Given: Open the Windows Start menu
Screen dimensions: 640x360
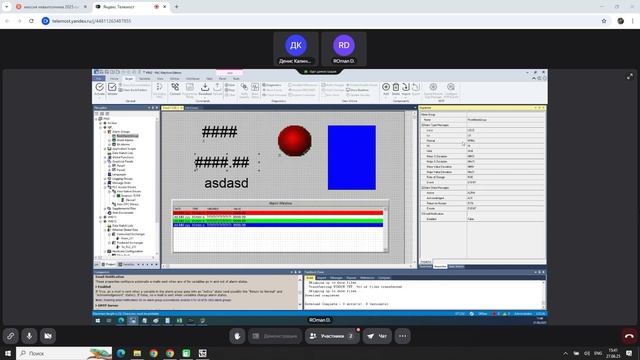Looking at the screenshot, I should coord(7,353).
